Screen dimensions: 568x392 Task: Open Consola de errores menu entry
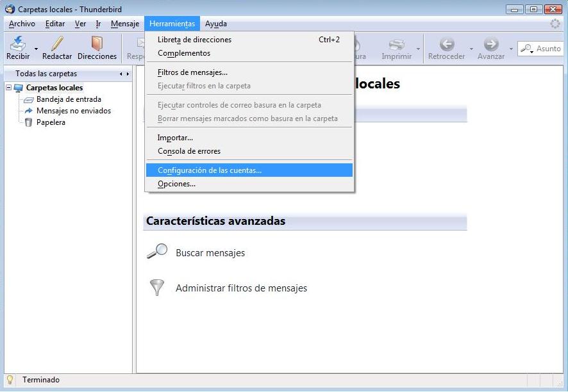(249, 151)
